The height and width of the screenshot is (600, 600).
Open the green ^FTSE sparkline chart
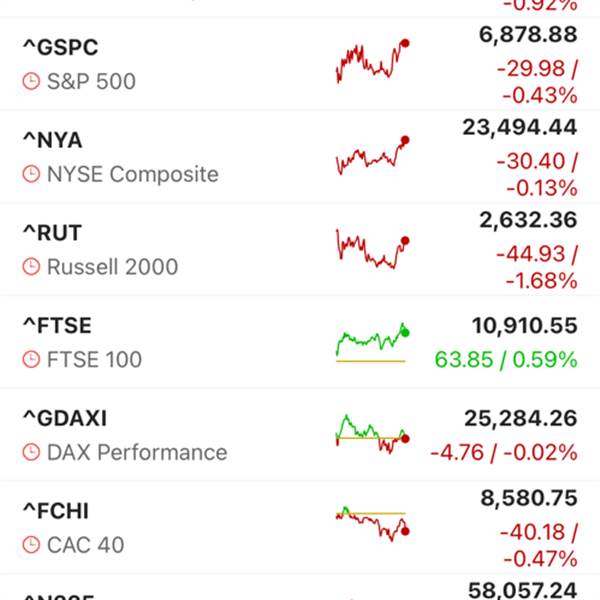point(372,342)
